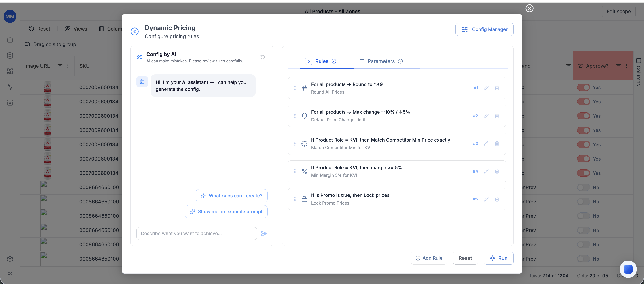Open Views in the background toolbar
The height and width of the screenshot is (284, 644).
(76, 29)
